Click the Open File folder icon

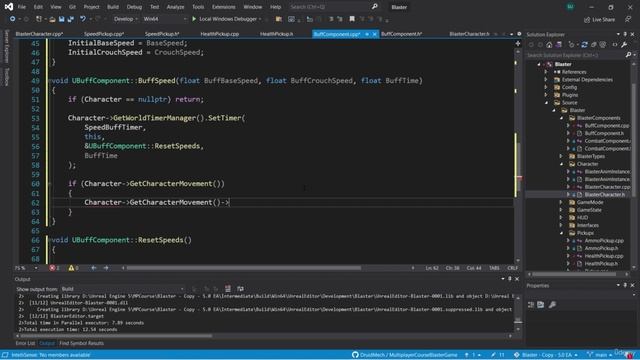coord(52,19)
